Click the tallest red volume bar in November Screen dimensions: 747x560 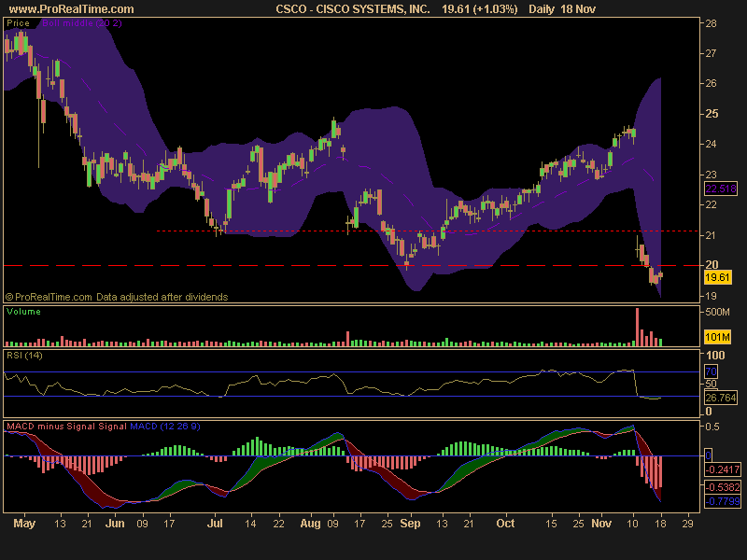[x=637, y=328]
